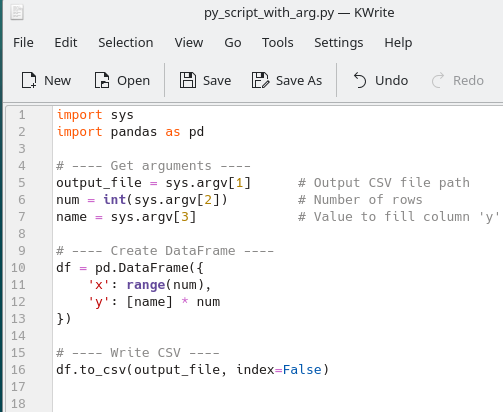Click the Open button label
Image resolution: width=503 pixels, height=412 pixels.
133,81
